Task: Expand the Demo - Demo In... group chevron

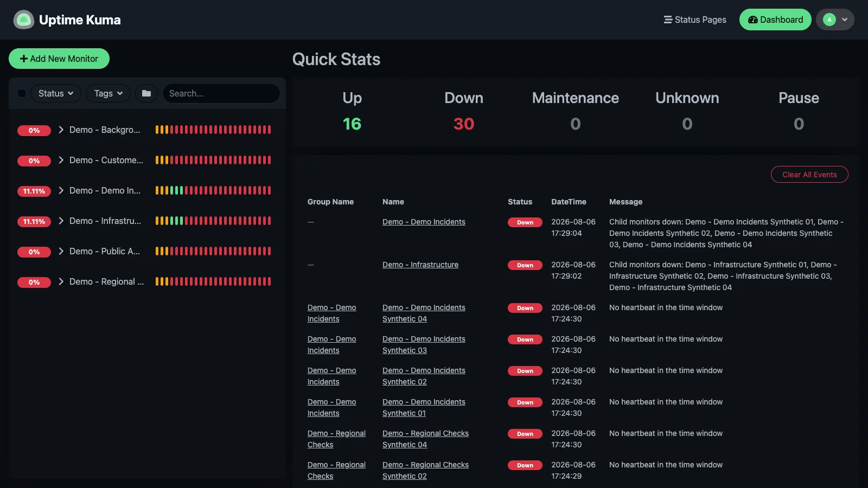Action: 61,190
